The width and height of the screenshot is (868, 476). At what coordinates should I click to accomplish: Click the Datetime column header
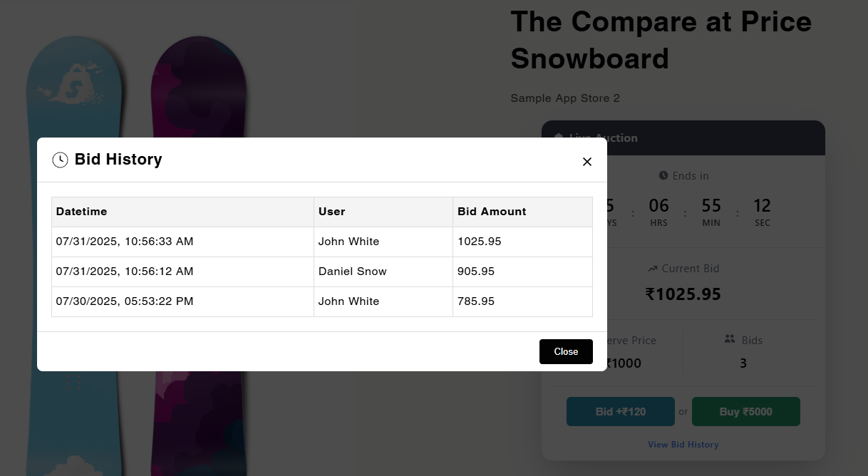coord(81,212)
